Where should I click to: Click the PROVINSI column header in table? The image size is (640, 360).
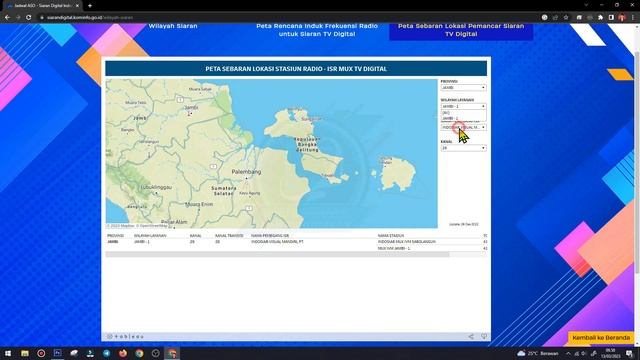(x=115, y=236)
